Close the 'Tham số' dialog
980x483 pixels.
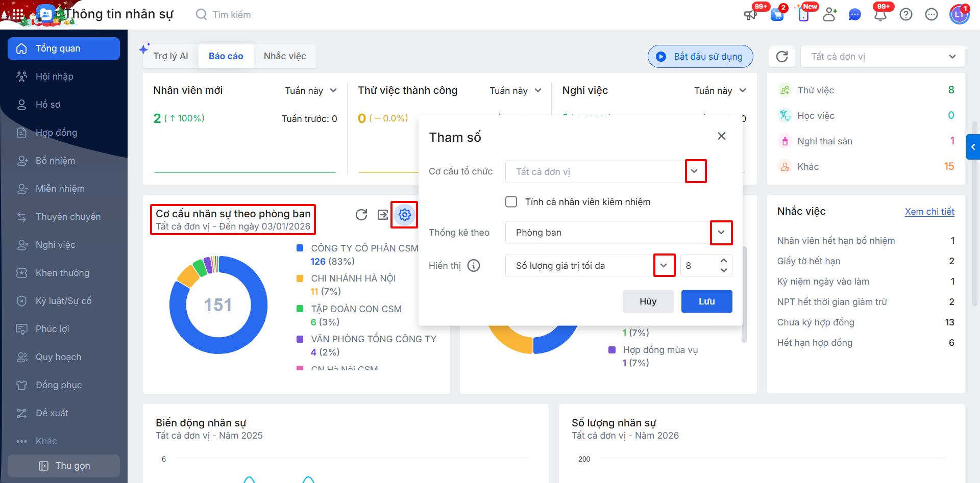[721, 136]
